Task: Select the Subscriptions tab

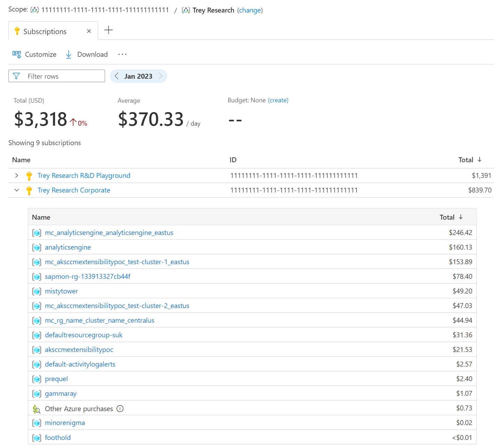Action: (x=45, y=31)
